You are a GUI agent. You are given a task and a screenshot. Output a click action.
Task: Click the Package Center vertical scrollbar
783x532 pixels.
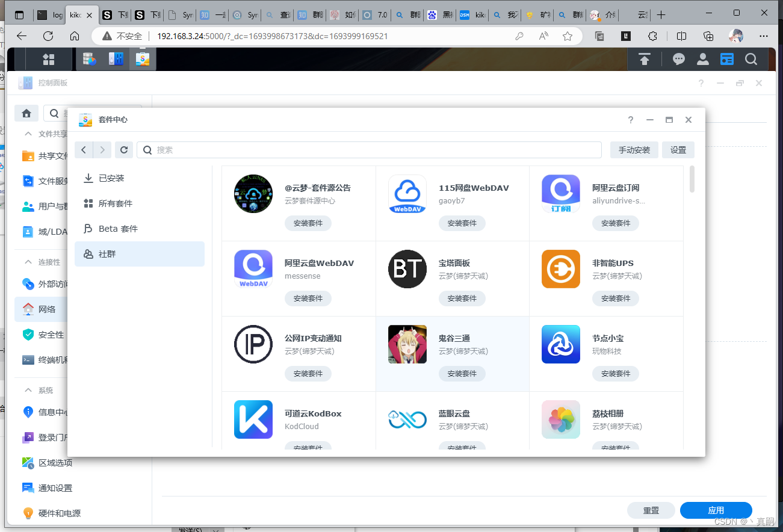click(692, 179)
